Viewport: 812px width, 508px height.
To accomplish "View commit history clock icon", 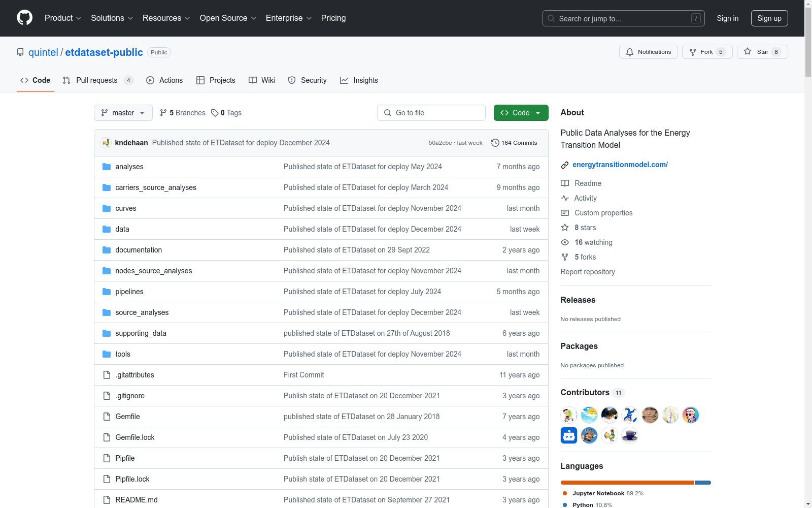I will 495,143.
